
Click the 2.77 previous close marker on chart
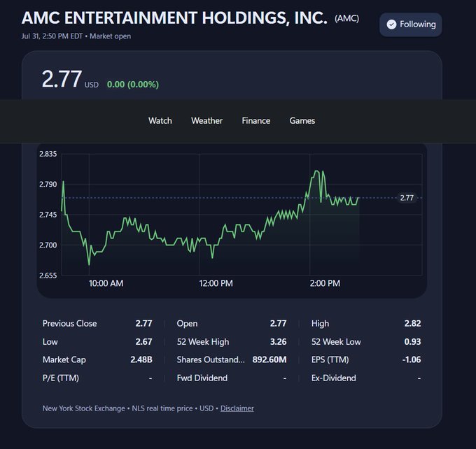pyautogui.click(x=407, y=198)
